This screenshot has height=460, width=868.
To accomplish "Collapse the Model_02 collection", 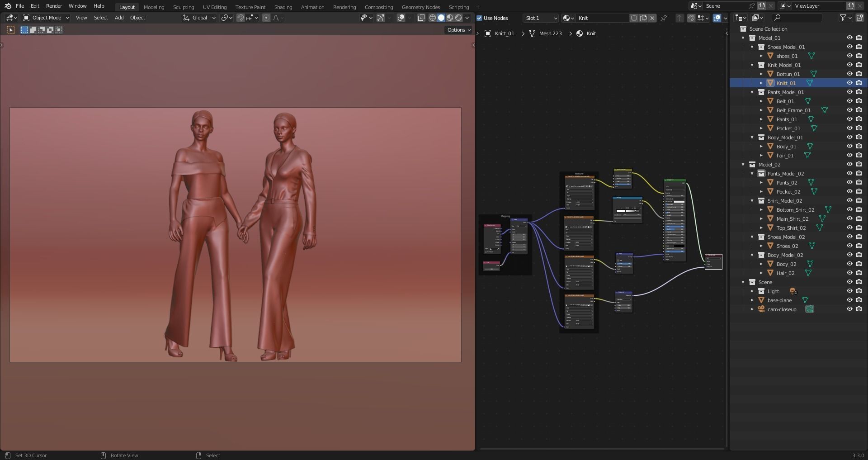I will click(x=743, y=165).
